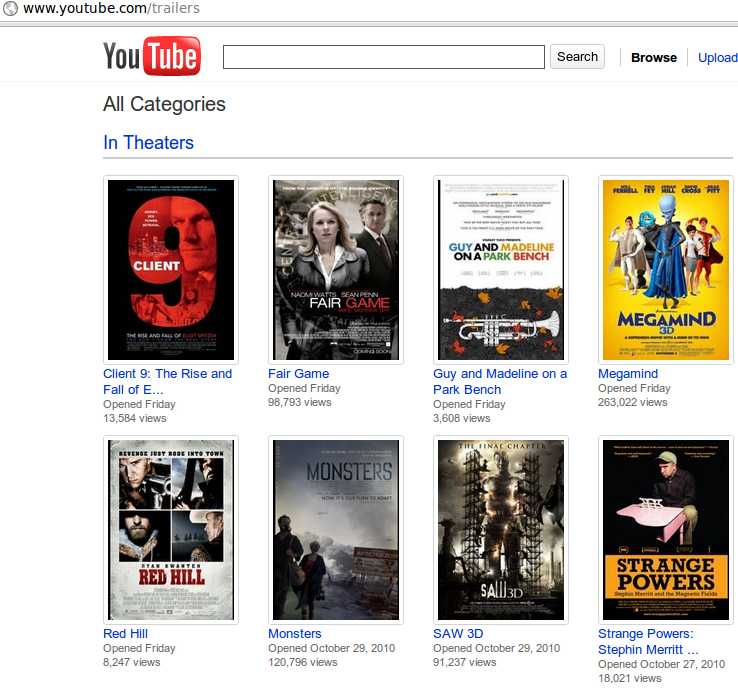The image size is (738, 690).
Task: Click the URL in the address bar
Action: tap(111, 9)
